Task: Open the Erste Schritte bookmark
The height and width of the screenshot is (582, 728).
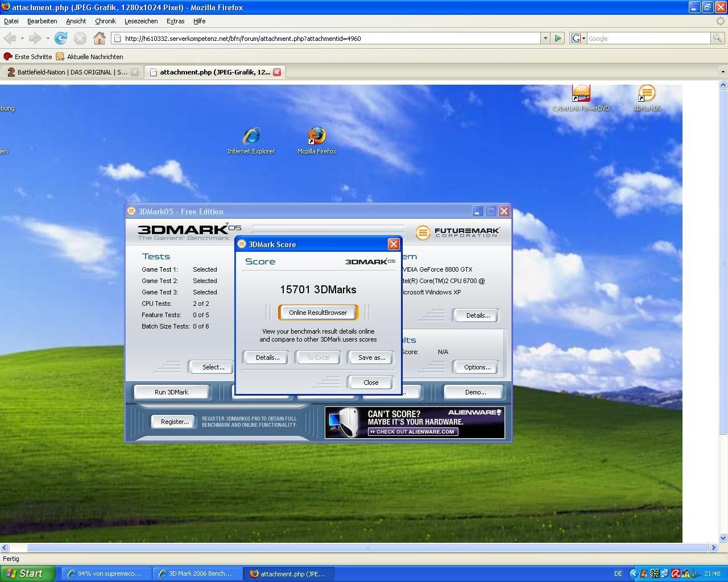Action: [x=27, y=57]
